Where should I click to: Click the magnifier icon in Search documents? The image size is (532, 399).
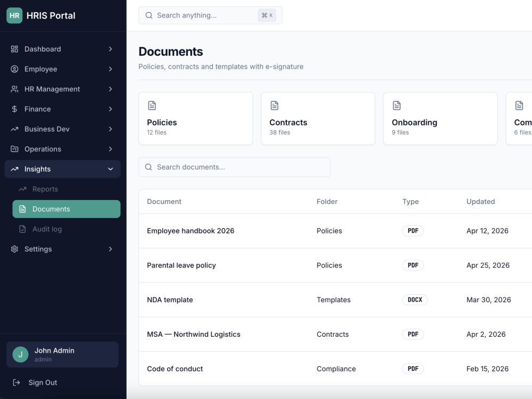[x=148, y=167]
